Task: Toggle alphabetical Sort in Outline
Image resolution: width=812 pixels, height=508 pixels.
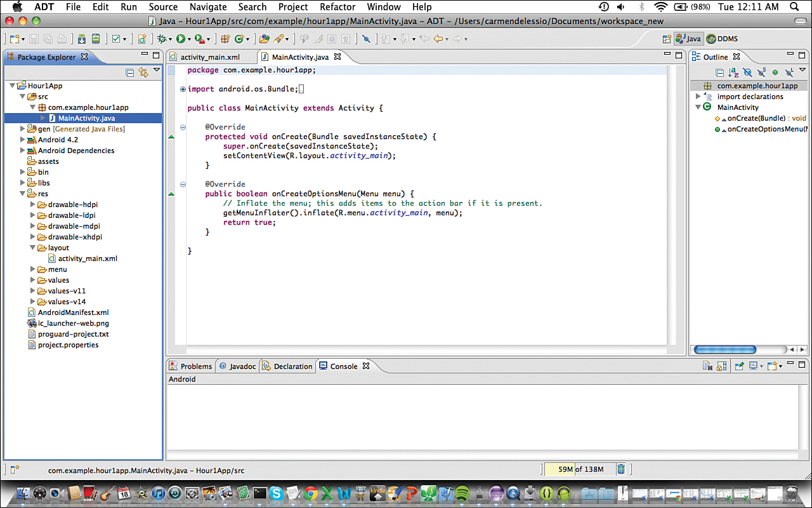Action: click(x=733, y=72)
